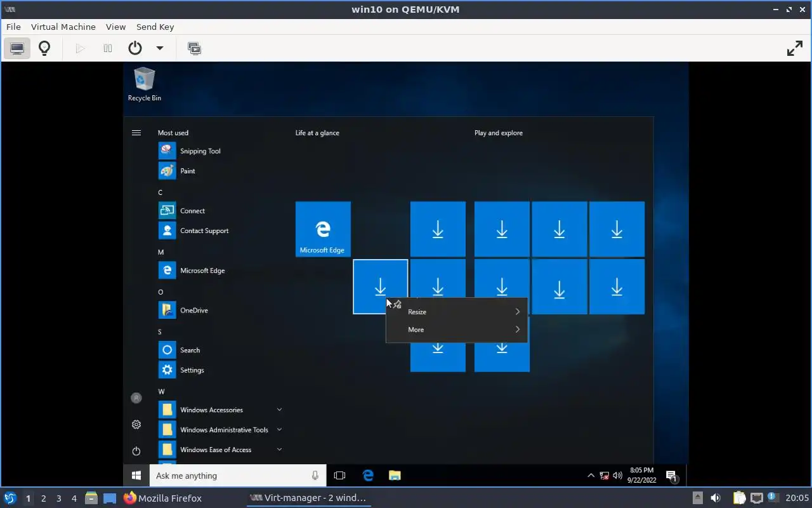Expand the Resize submenu chevron
Image resolution: width=812 pixels, height=508 pixels.
coord(518,312)
